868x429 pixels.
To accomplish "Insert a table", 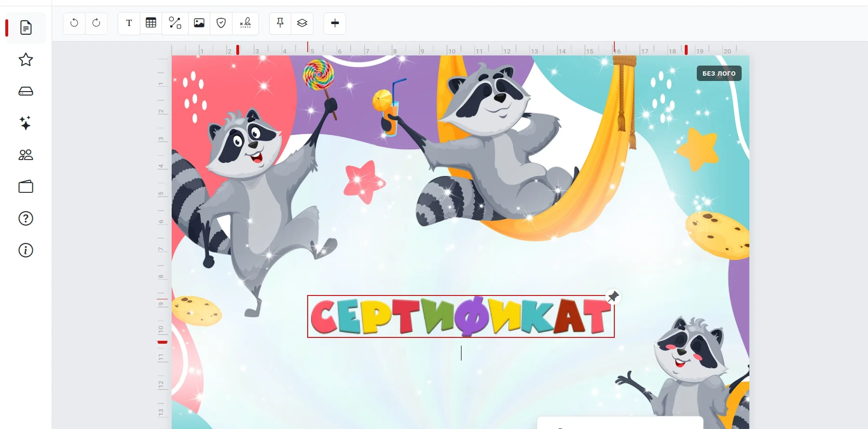I will point(151,23).
